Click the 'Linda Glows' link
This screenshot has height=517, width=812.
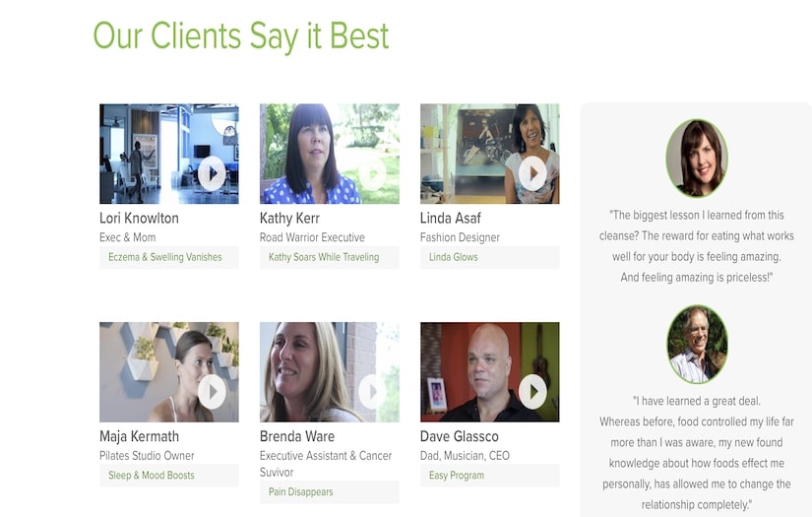pyautogui.click(x=453, y=257)
